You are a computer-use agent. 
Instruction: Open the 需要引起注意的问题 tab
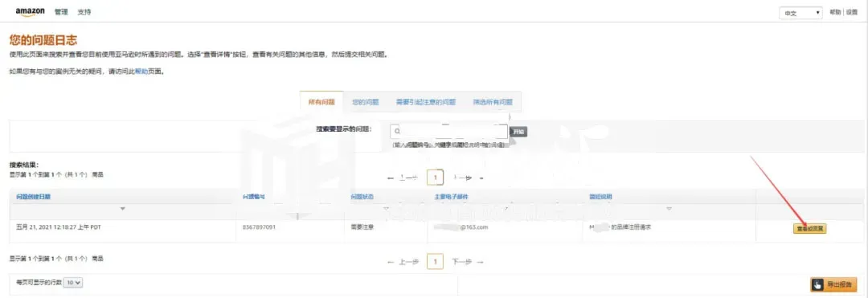pos(426,102)
